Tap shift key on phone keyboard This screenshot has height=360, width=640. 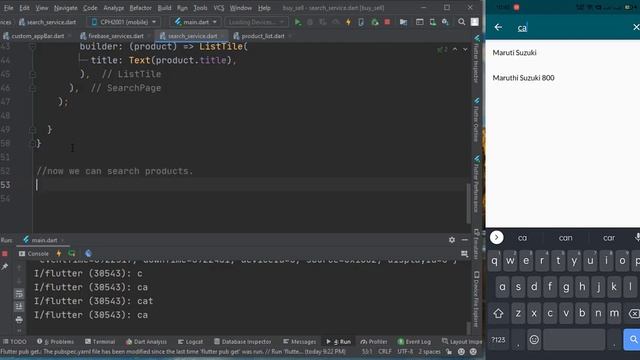tap(498, 313)
